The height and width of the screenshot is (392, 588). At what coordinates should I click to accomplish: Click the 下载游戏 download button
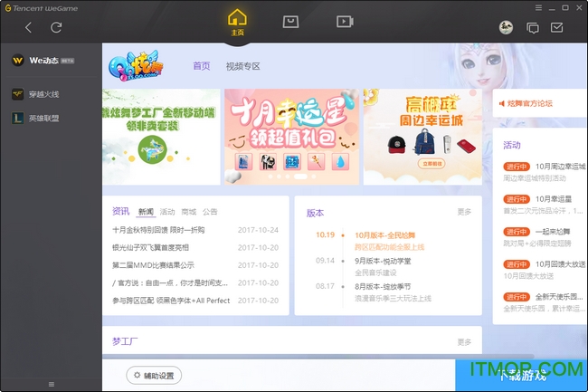tap(522, 376)
